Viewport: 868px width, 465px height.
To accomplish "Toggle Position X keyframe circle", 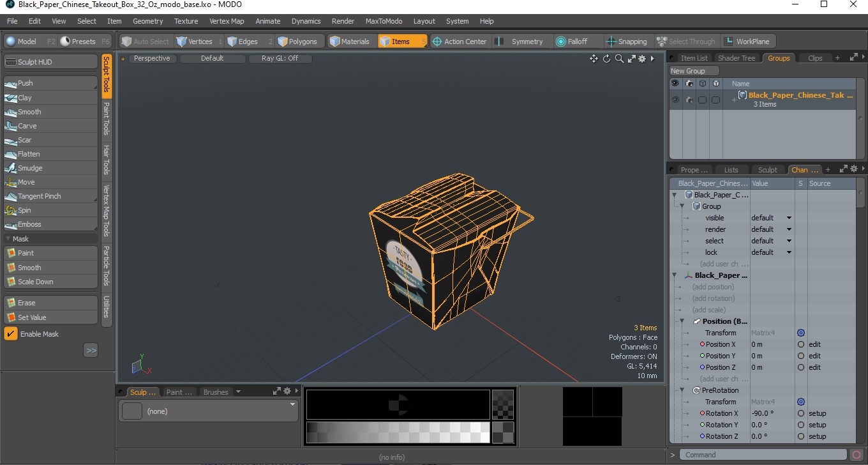I will click(x=801, y=344).
